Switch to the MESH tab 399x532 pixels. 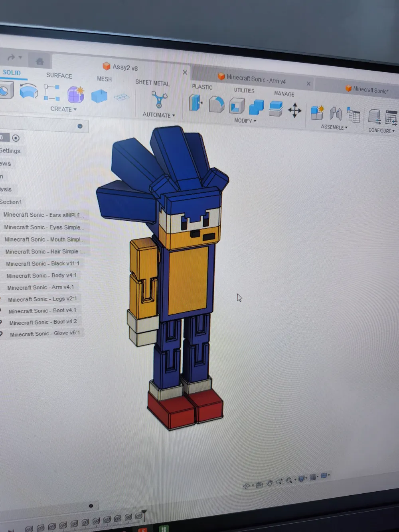tap(104, 79)
